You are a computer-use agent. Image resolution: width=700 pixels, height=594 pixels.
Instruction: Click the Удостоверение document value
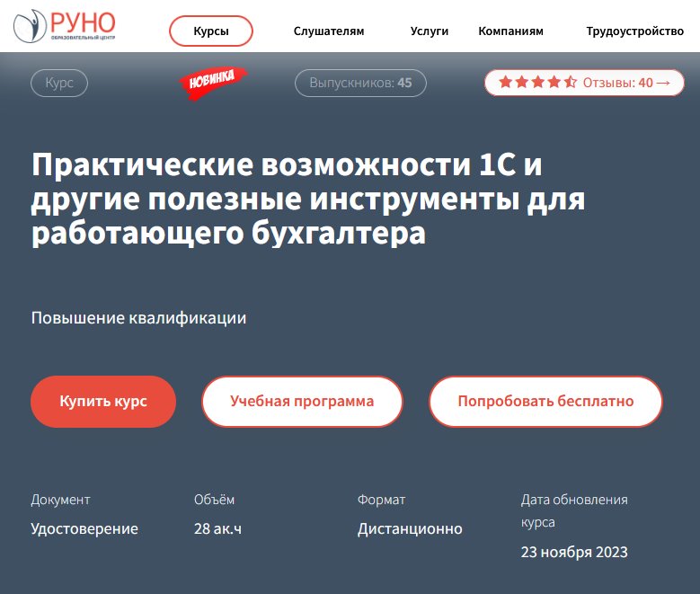(x=84, y=528)
